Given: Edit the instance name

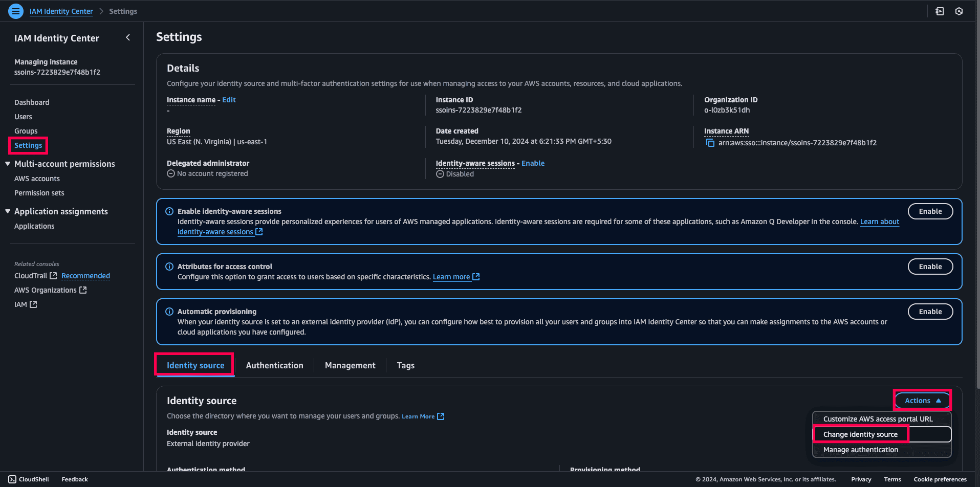Looking at the screenshot, I should [228, 100].
